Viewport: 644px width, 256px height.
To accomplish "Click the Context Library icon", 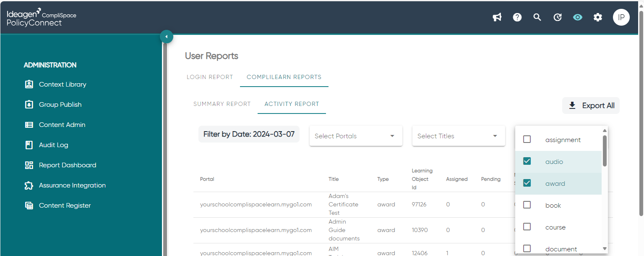I will tap(29, 84).
